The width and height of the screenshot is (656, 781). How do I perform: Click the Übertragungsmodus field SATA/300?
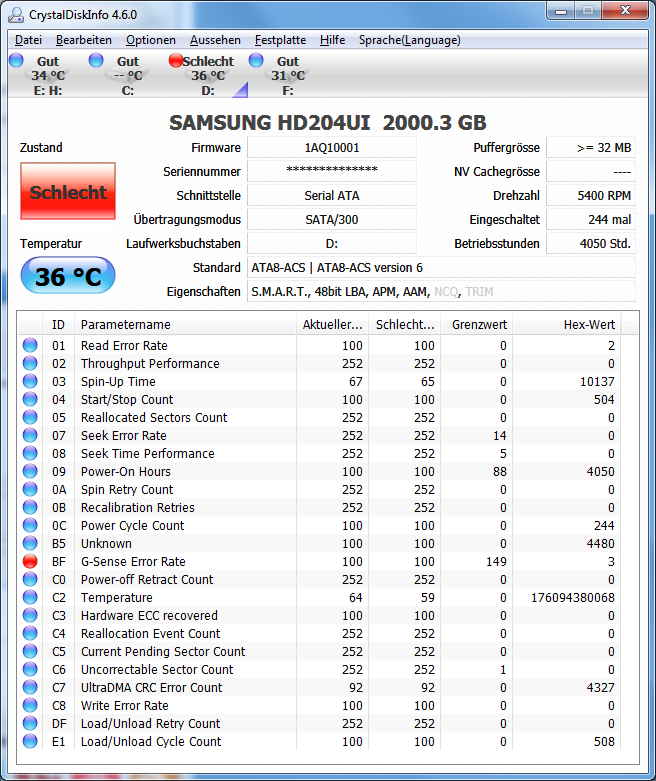click(332, 220)
